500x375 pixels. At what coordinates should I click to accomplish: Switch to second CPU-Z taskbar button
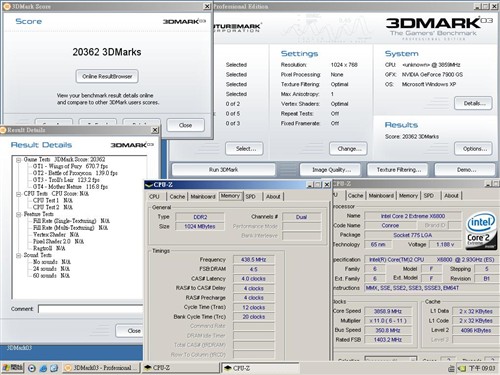pos(260,368)
